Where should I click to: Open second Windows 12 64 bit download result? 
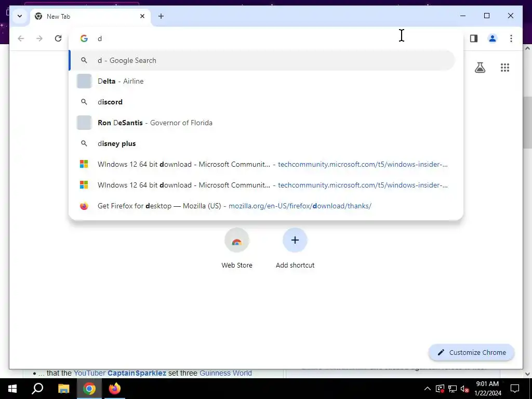(262, 185)
